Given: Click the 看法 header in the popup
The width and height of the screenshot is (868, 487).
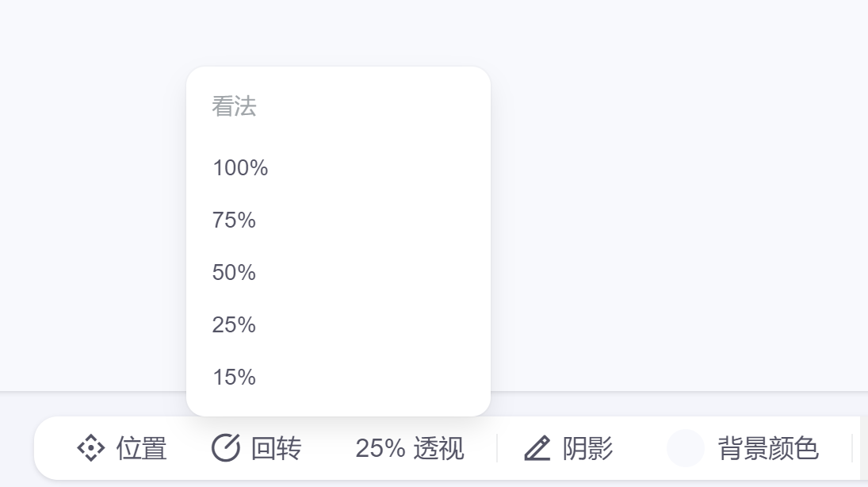Looking at the screenshot, I should click(x=234, y=105).
